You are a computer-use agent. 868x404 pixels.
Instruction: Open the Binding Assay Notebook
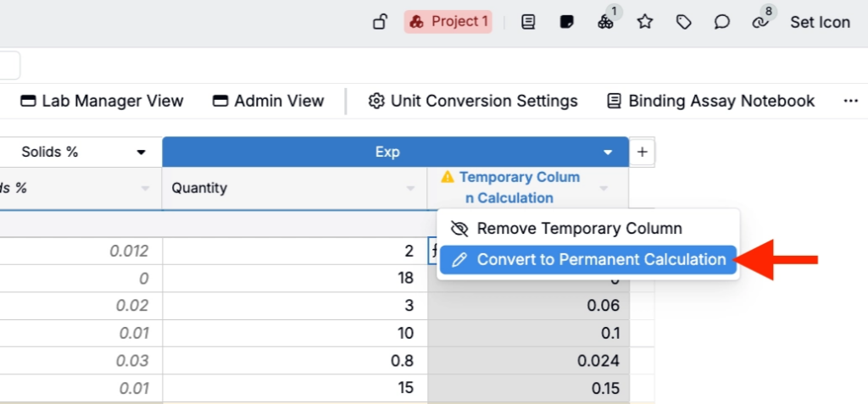(710, 101)
